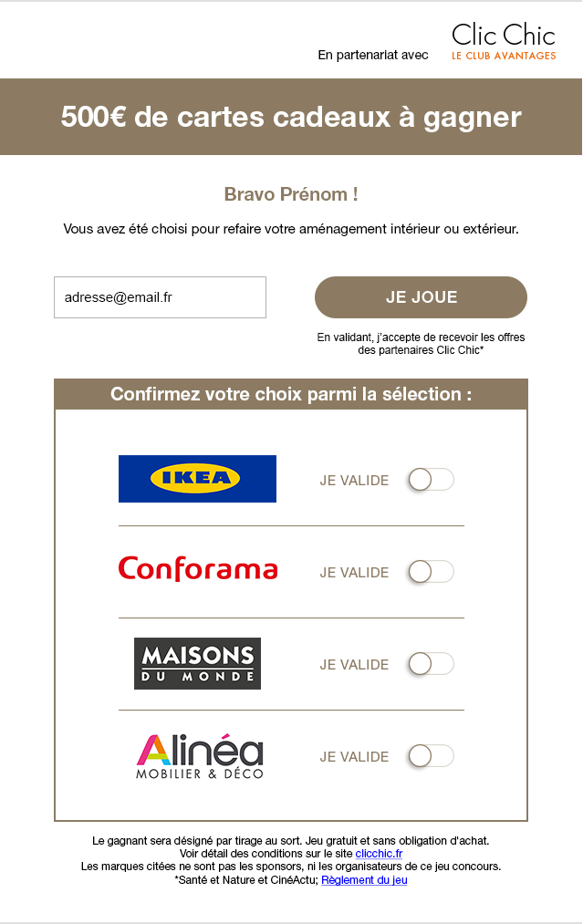This screenshot has width=583, height=924.
Task: Enable the IKEA toggle switch
Action: coord(431,480)
